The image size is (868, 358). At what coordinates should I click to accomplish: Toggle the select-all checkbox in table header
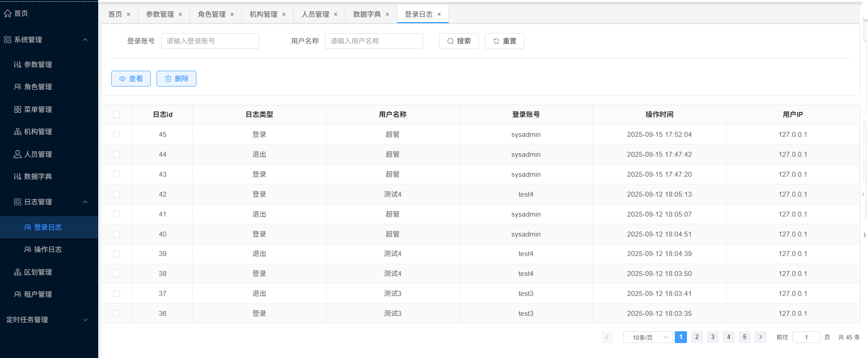coord(117,115)
